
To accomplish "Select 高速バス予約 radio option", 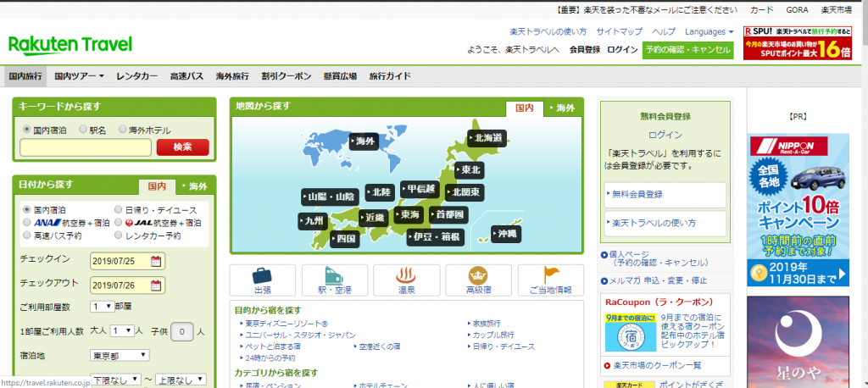I will (26, 236).
